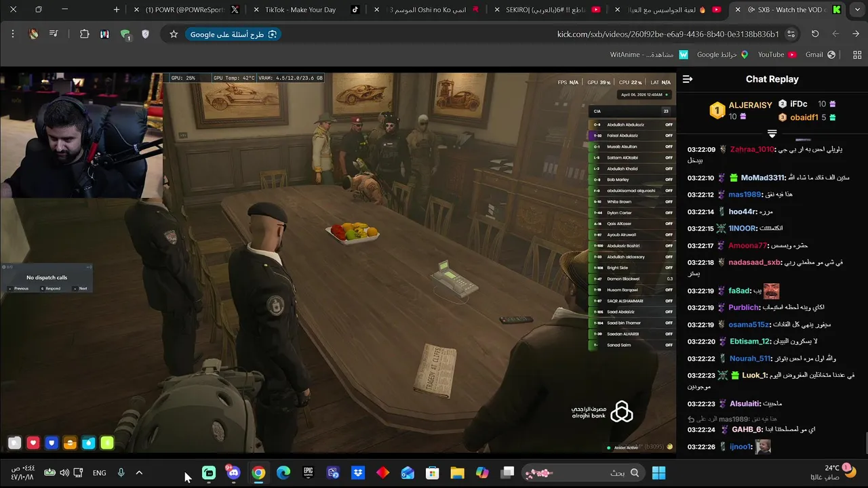Reload the page
Screen dimensions: 868x488
[x=815, y=34]
